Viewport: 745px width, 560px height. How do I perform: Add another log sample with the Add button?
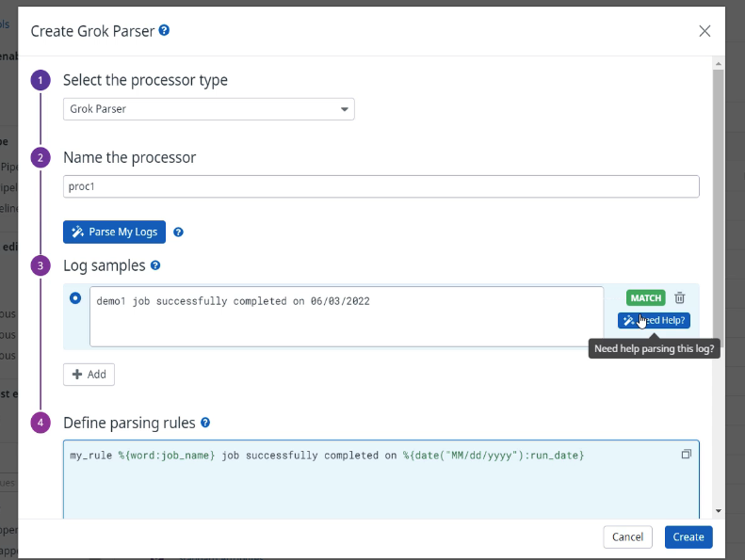click(89, 375)
